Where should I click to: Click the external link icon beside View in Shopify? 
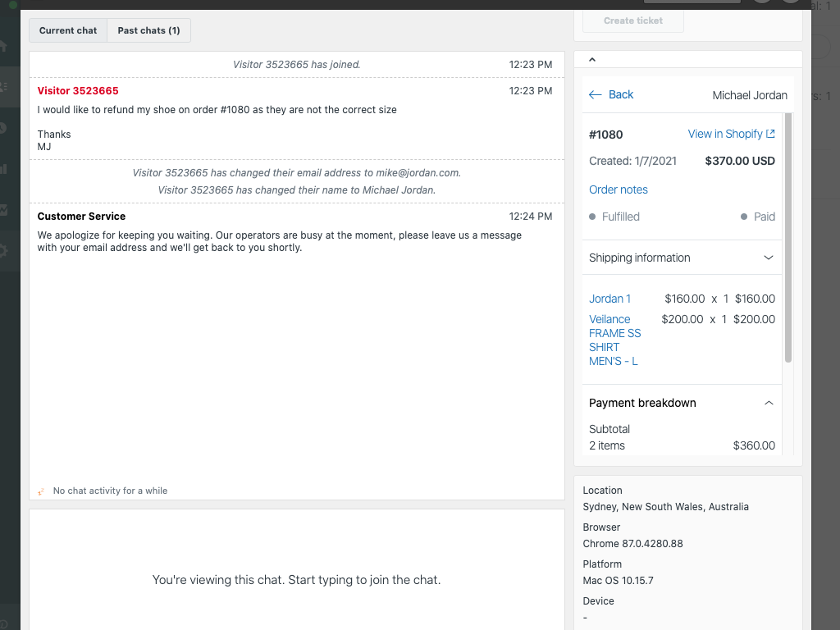tap(770, 134)
